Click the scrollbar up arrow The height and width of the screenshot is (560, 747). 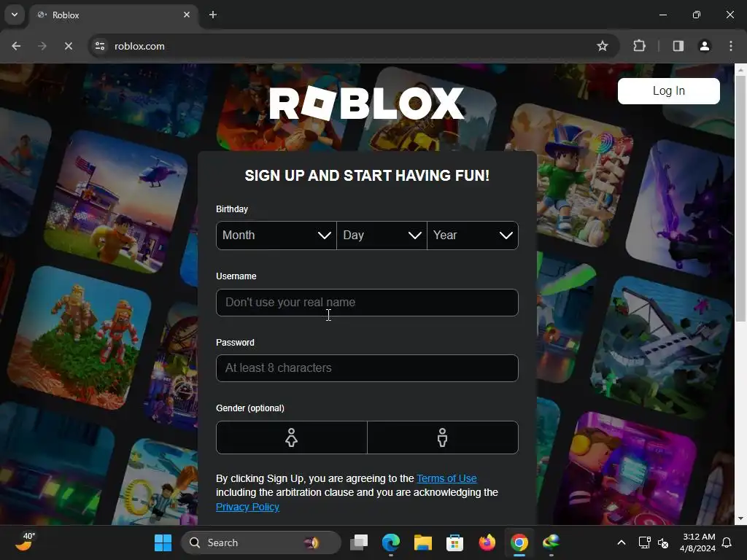point(740,70)
